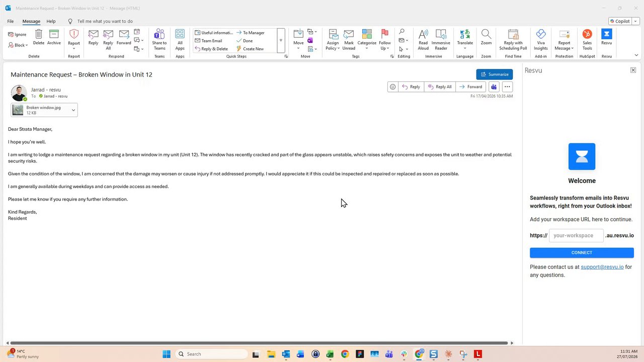
Task: Open the Tell Me lightbulb search
Action: 70,22
